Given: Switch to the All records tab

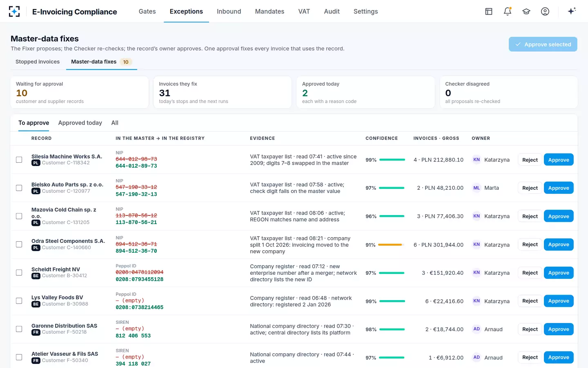Looking at the screenshot, I should coord(115,123).
